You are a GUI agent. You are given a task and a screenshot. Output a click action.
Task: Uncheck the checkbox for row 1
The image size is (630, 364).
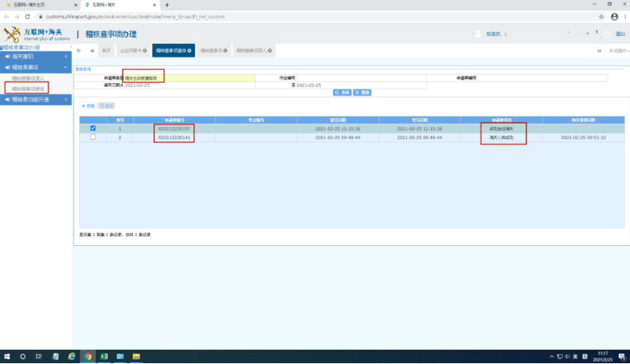(93, 129)
